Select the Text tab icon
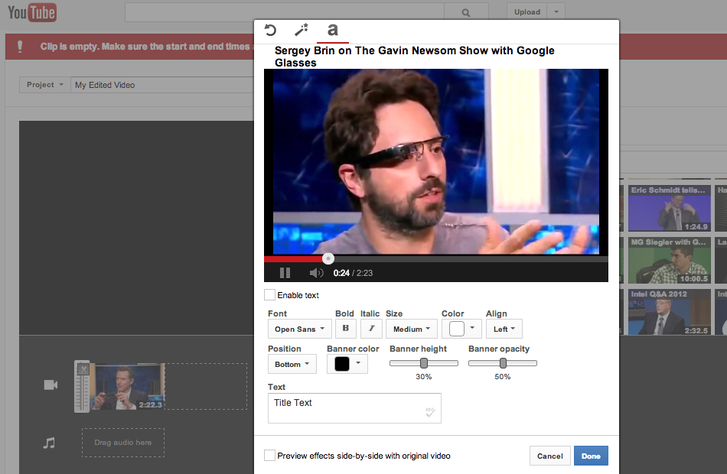The width and height of the screenshot is (727, 474). point(332,30)
